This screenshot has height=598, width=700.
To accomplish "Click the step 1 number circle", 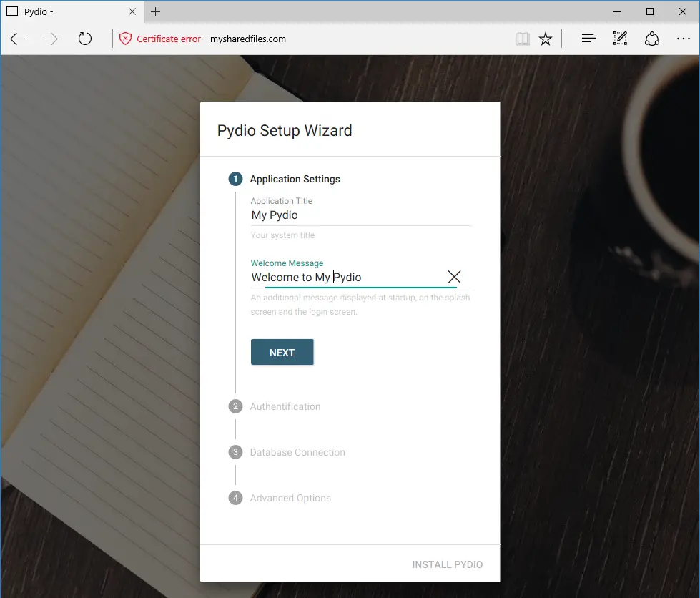I will 235,179.
